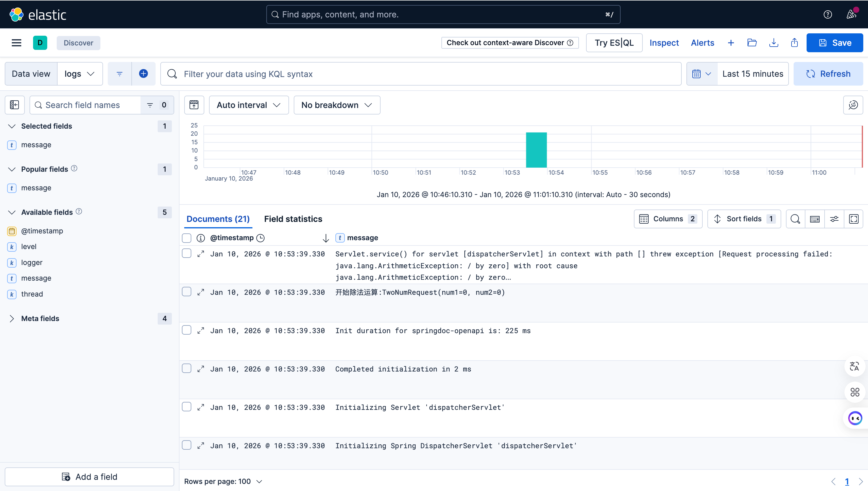The image size is (868, 491).
Task: Expand the ArithmeticException log row details
Action: pyautogui.click(x=201, y=254)
